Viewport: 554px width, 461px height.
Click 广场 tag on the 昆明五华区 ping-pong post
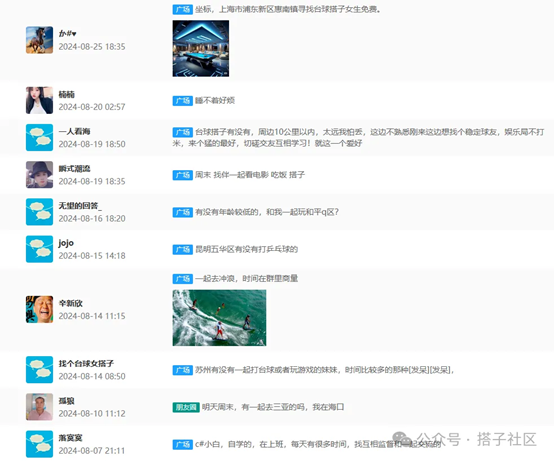pos(182,249)
